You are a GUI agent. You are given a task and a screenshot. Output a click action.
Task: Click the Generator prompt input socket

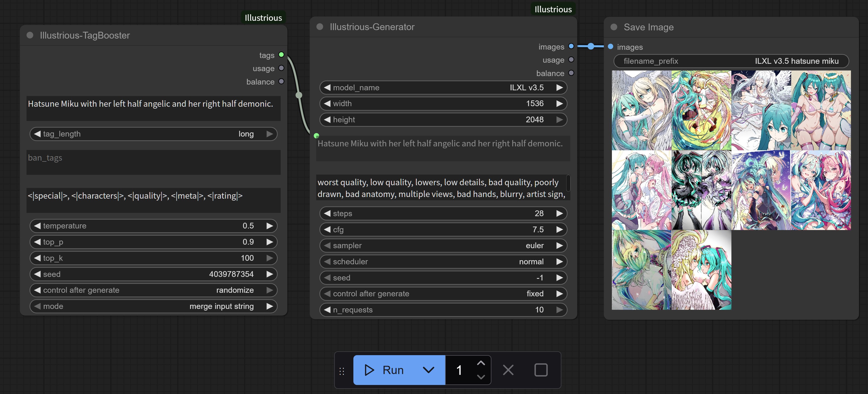pyautogui.click(x=316, y=136)
